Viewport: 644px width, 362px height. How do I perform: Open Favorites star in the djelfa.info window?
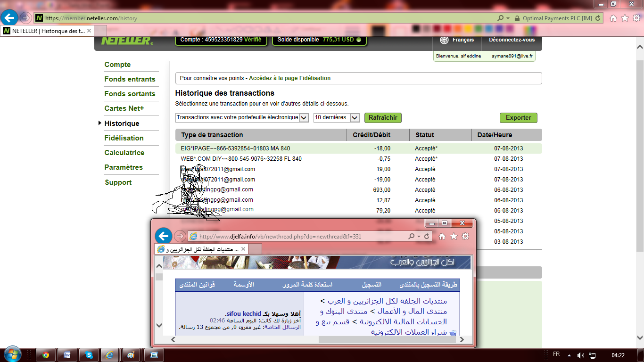[x=454, y=236]
